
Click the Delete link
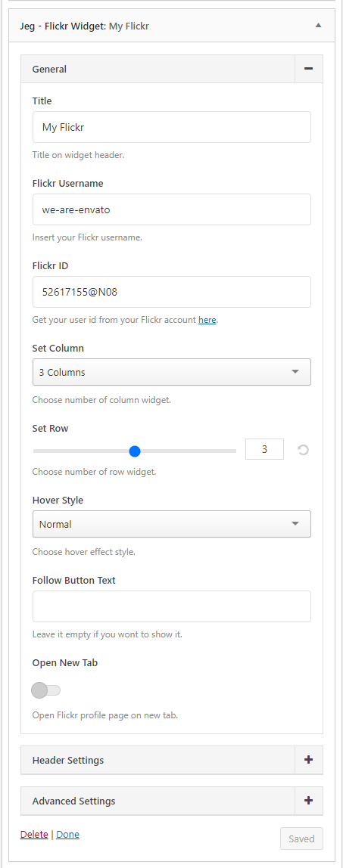click(x=34, y=834)
